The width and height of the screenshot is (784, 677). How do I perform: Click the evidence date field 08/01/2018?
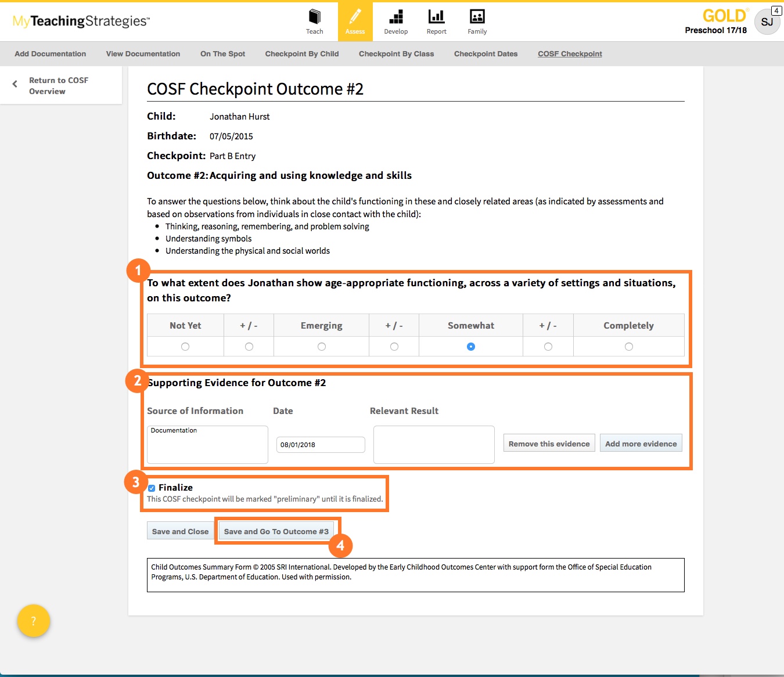coord(321,445)
